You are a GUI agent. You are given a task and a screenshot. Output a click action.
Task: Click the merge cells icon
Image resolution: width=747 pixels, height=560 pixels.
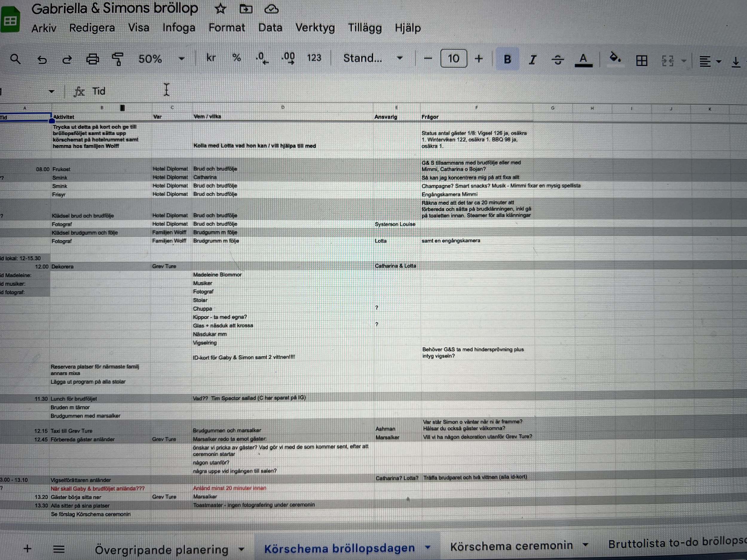tap(667, 61)
